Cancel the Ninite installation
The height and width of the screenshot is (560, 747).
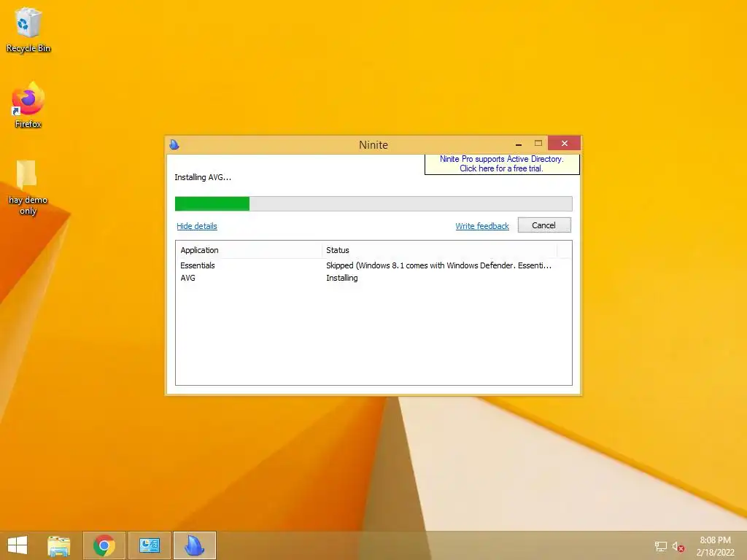(544, 225)
